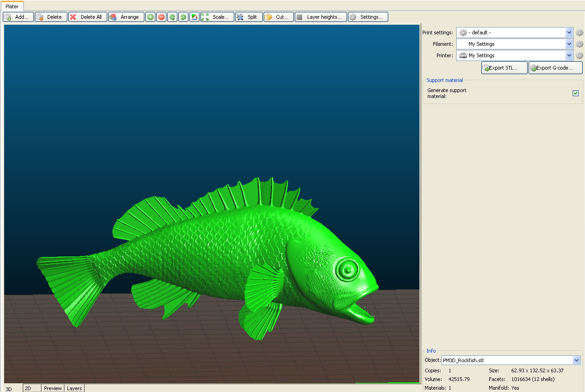Add a new model to the plater
585x392 pixels.
pyautogui.click(x=18, y=16)
